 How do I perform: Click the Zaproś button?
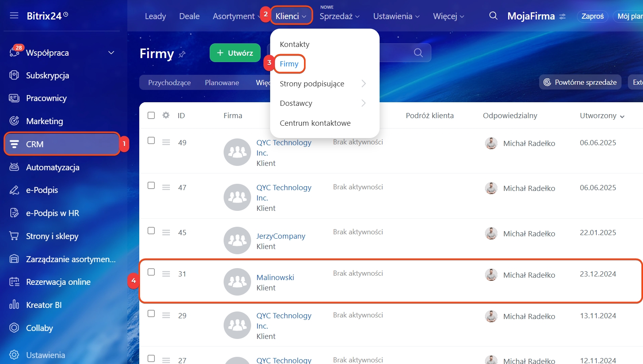592,16
